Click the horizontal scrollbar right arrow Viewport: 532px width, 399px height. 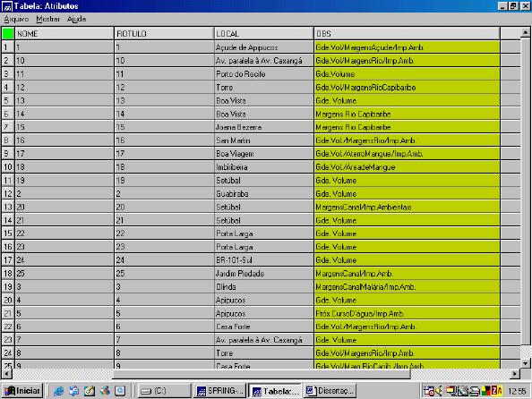click(515, 374)
